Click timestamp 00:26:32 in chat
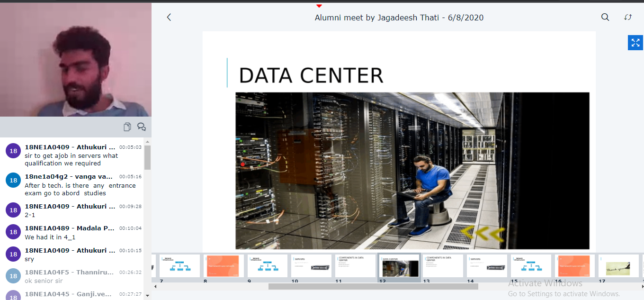 (130, 273)
